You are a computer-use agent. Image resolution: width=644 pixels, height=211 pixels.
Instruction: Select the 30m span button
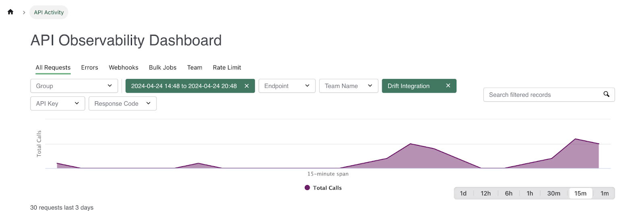553,194
